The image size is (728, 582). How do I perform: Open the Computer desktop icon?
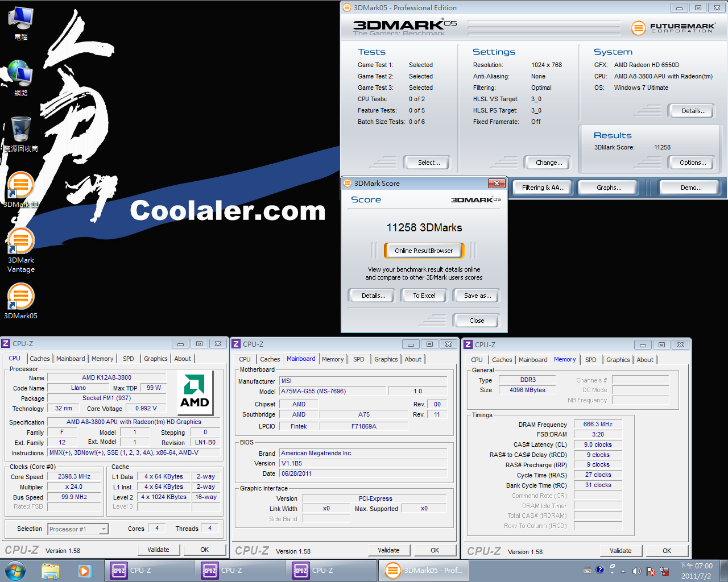(x=20, y=23)
